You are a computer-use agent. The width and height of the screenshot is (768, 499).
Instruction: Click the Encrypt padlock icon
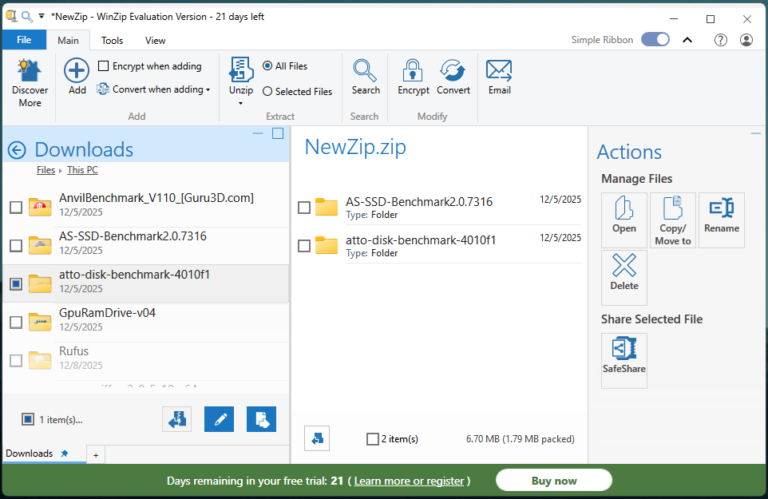[x=412, y=71]
